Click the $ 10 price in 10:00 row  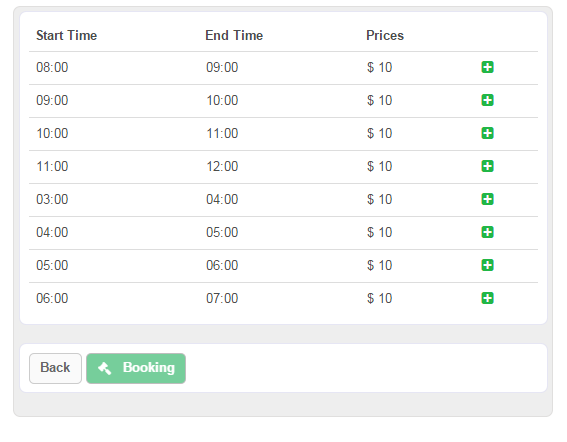pos(379,133)
